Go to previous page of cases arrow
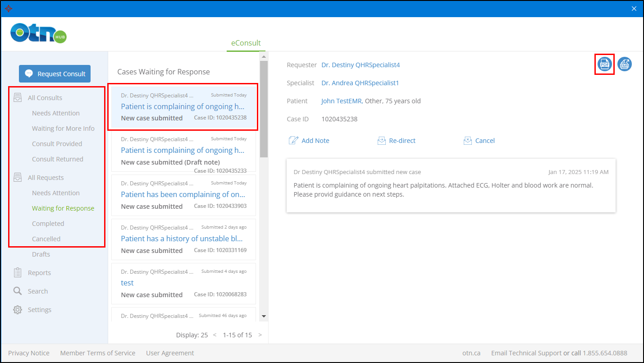The height and width of the screenshot is (363, 644). [x=215, y=335]
